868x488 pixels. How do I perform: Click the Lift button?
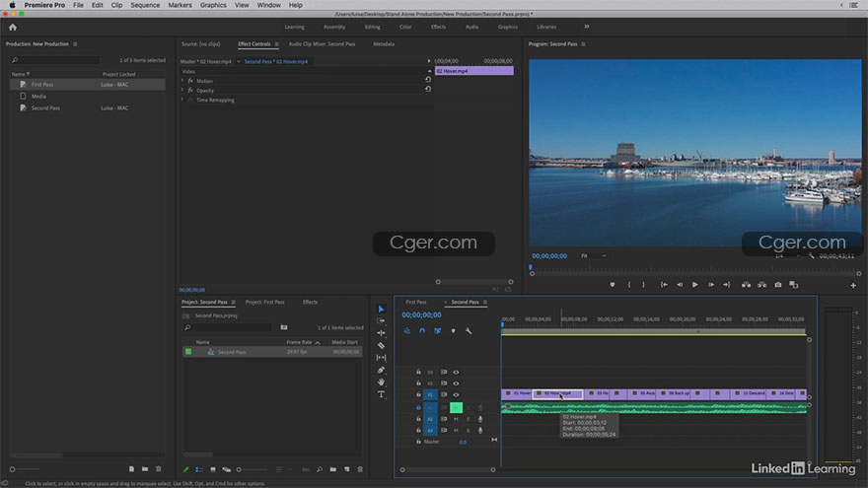(x=747, y=284)
